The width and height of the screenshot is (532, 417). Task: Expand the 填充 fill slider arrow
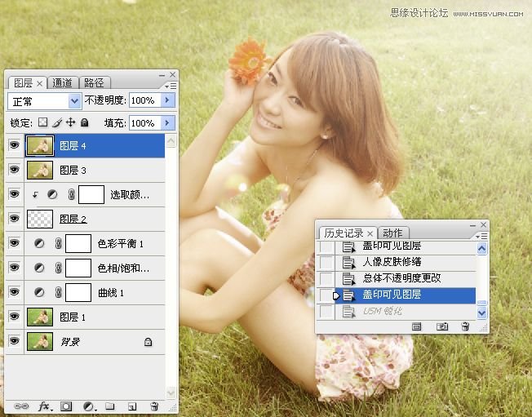[168, 122]
